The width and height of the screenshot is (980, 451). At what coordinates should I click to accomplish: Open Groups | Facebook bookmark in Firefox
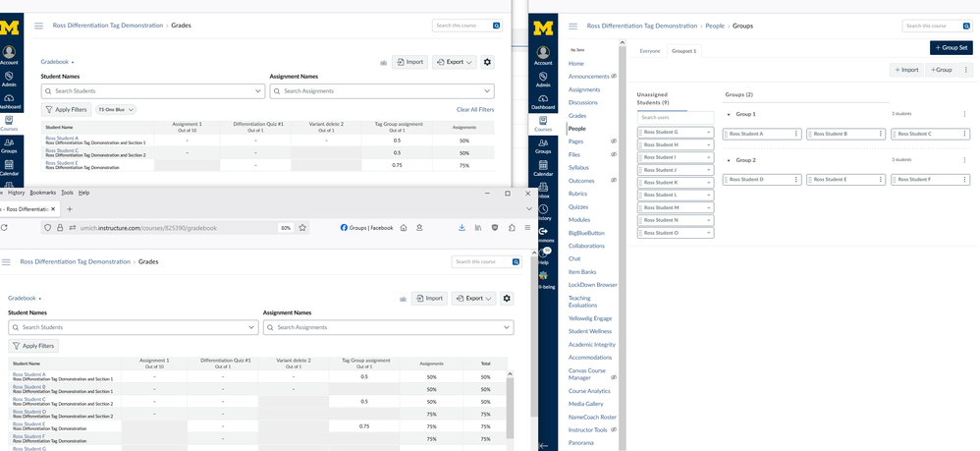[367, 228]
